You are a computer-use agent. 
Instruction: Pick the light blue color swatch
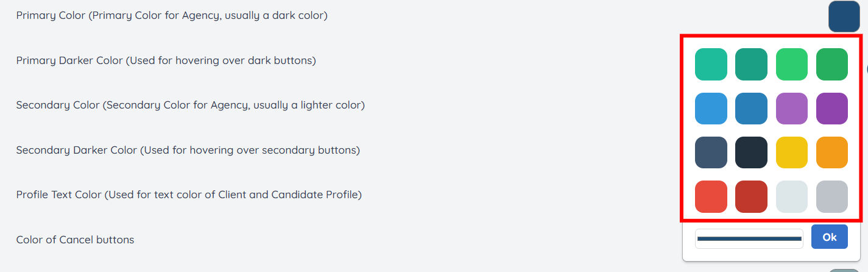(711, 109)
